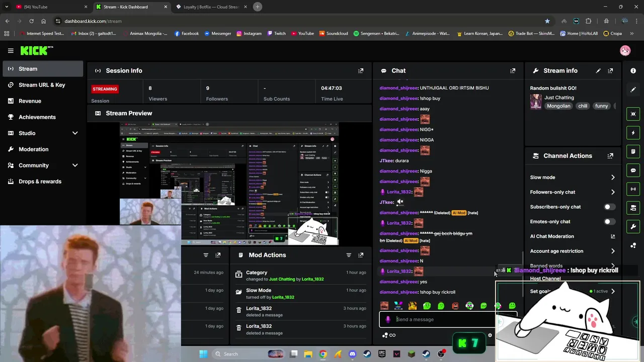Open Soundcloud bookmark
The width and height of the screenshot is (644, 362).
(x=333, y=34)
